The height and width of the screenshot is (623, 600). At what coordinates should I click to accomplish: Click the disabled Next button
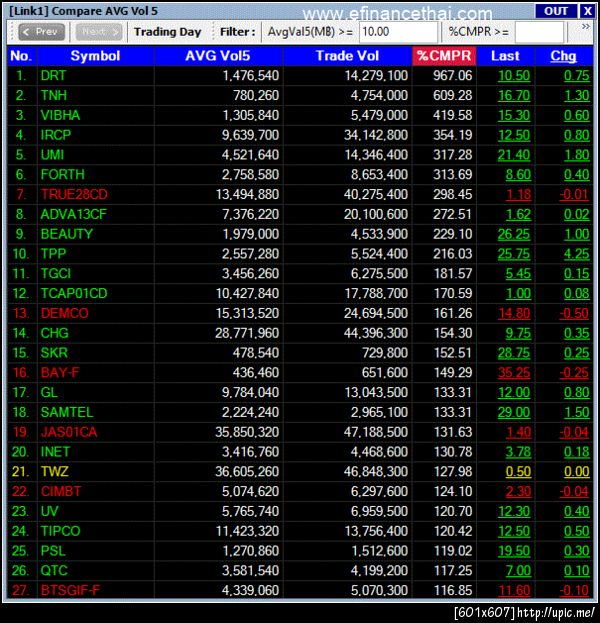99,31
